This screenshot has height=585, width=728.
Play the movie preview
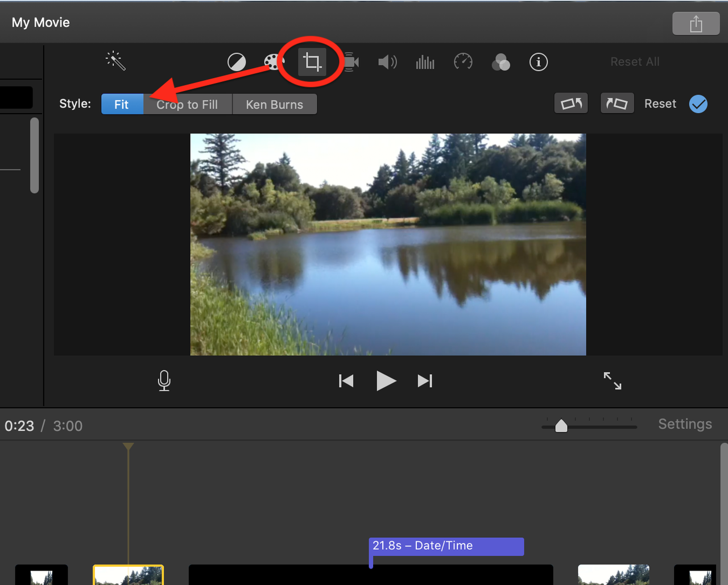coord(386,380)
